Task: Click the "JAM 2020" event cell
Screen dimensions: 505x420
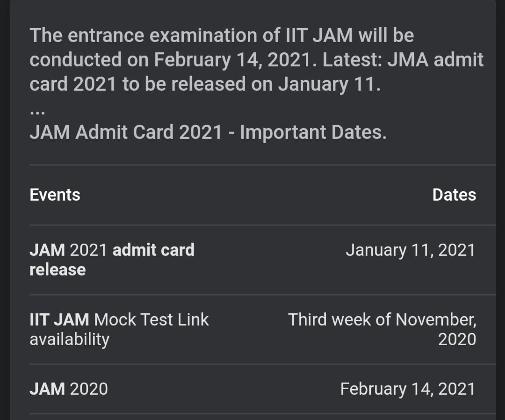Action: (69, 389)
